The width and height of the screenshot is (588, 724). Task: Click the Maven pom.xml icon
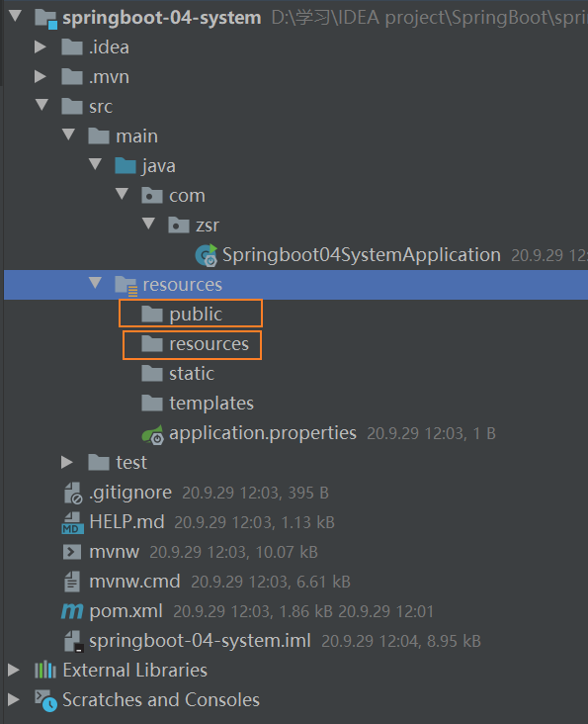(72, 611)
